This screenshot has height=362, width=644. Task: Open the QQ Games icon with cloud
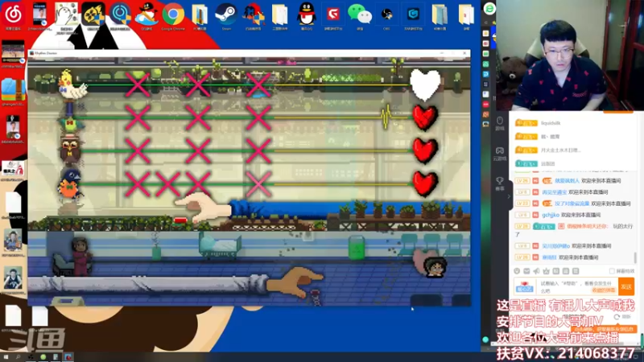147,15
